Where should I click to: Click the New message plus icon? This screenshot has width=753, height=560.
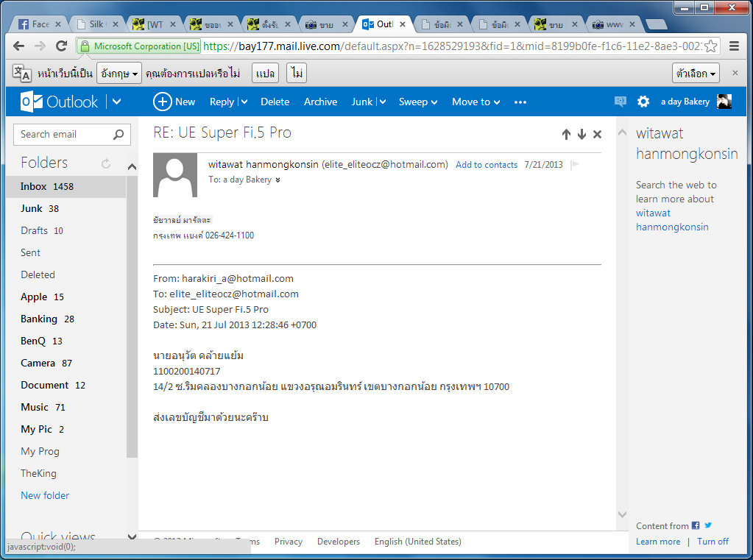tap(163, 102)
